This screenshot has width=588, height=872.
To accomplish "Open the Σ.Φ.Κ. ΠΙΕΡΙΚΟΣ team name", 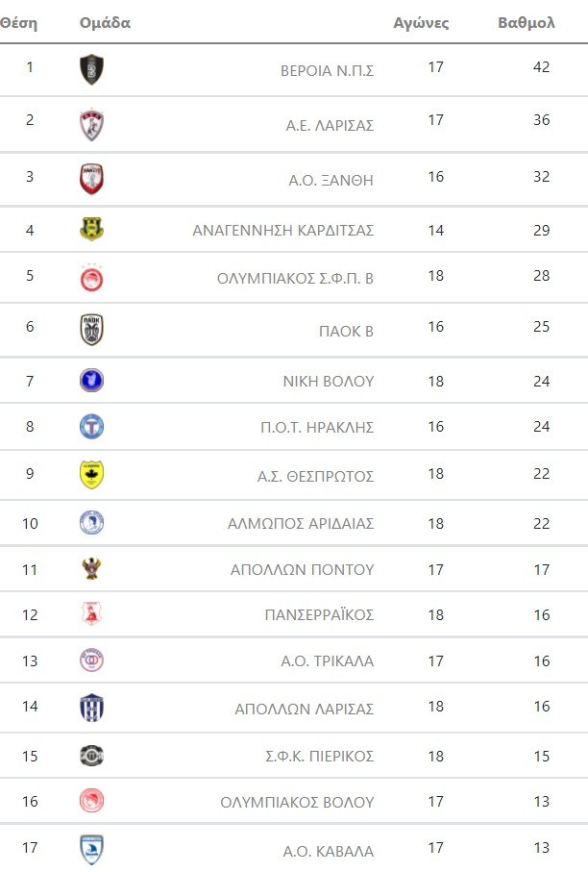I will [321, 756].
